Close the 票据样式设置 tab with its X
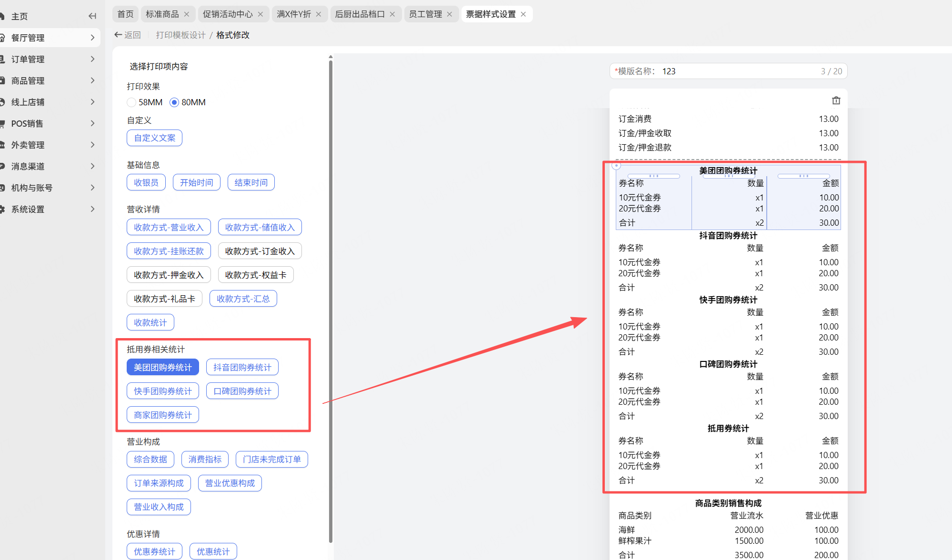The image size is (952, 560). click(523, 14)
